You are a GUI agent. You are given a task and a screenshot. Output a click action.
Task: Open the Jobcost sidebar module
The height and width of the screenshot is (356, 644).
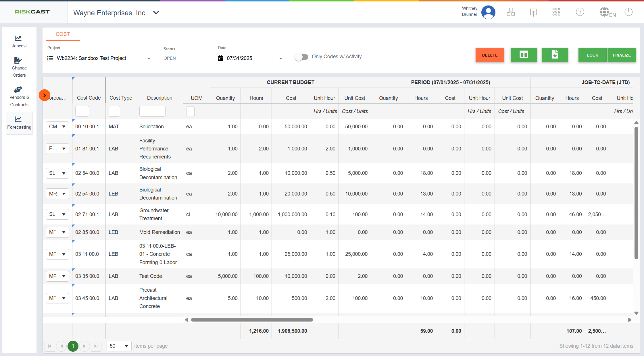(x=19, y=42)
